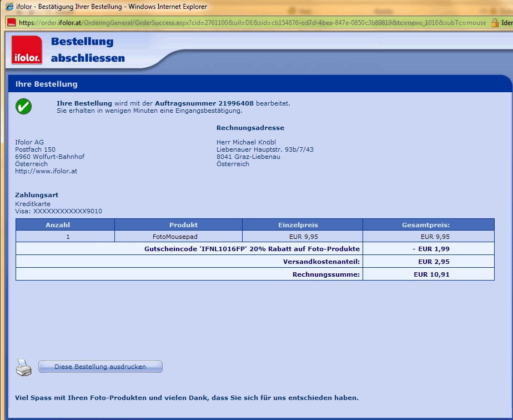
Task: Click the 'Produkt' column header
Action: pos(179,225)
